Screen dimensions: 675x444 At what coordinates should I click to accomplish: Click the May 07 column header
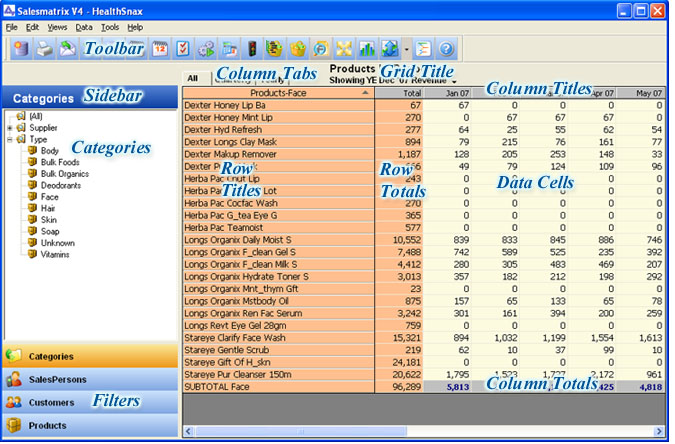click(640, 93)
